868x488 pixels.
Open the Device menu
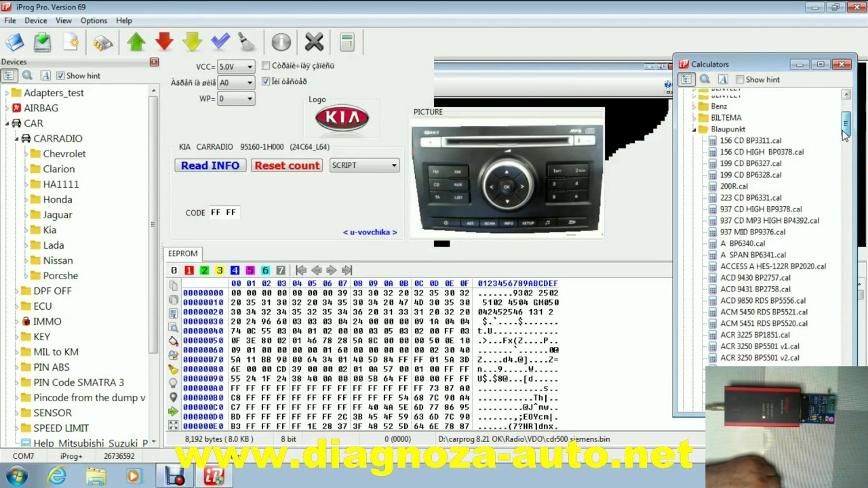click(35, 21)
